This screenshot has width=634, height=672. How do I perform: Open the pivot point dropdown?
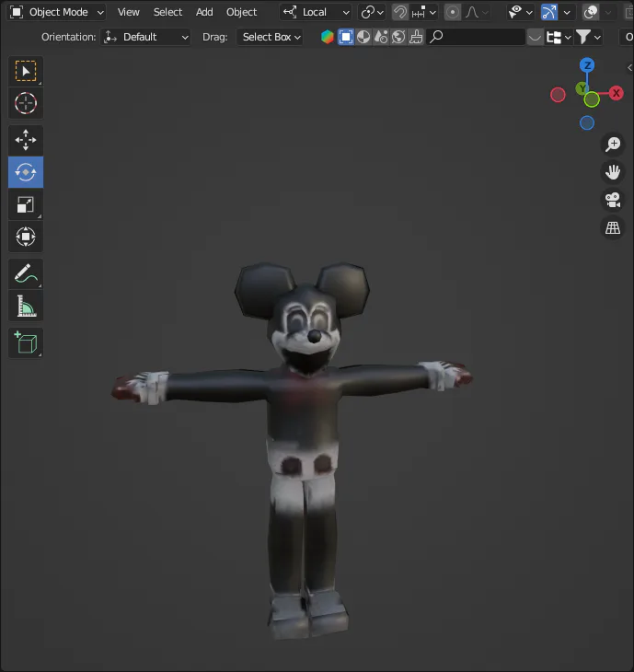372,13
